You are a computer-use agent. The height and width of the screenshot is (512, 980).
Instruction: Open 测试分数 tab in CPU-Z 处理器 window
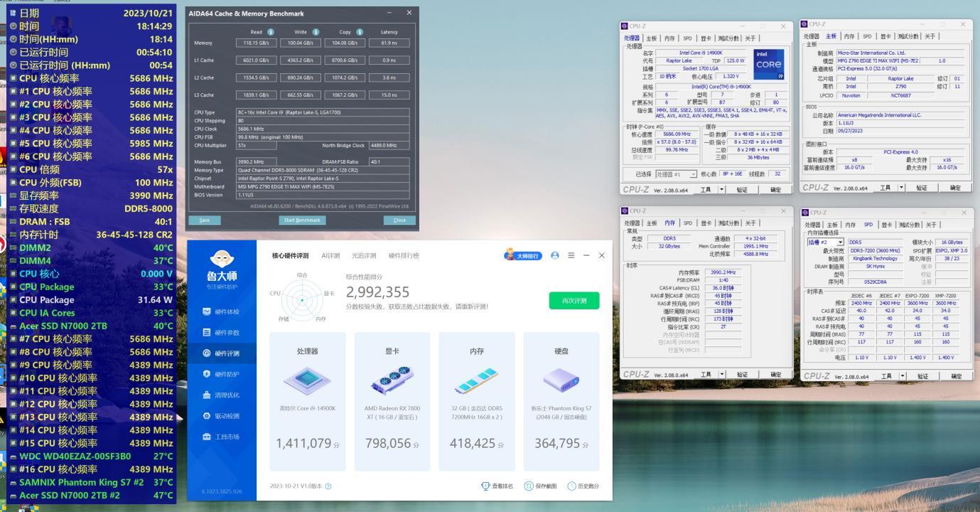[x=730, y=38]
